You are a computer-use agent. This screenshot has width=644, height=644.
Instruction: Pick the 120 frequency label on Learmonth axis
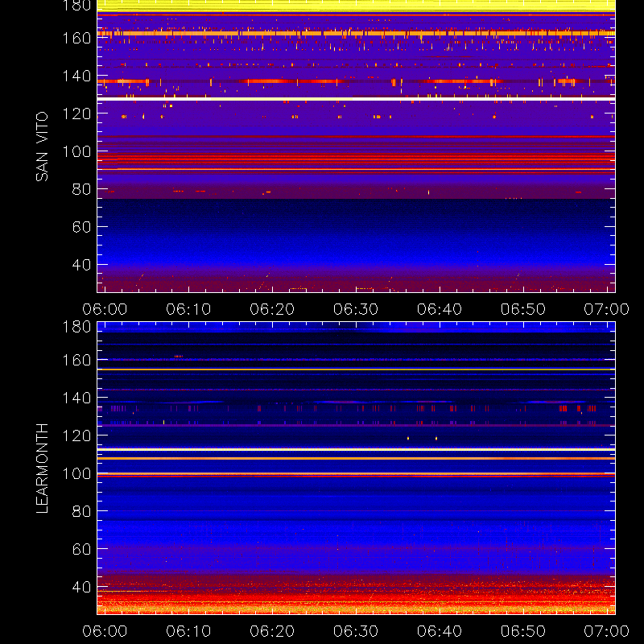(76, 436)
